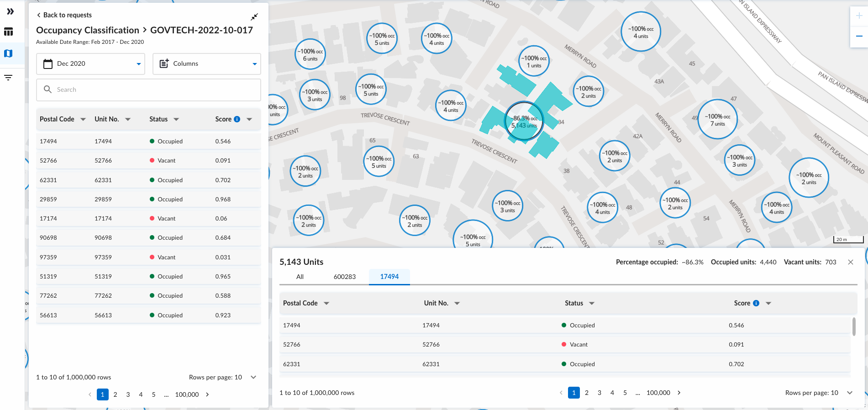Open Score filter arrow in left table
Viewport: 868px width, 410px height.
pos(249,119)
